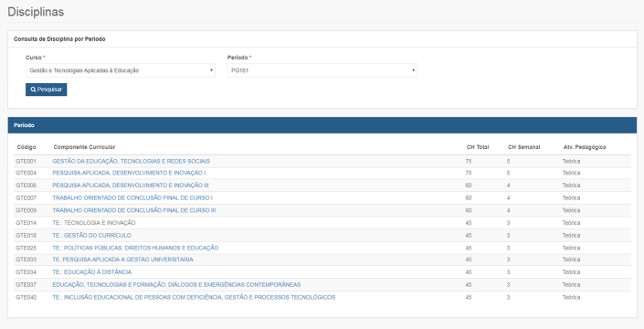Select code cell GTE004
Image resolution: width=644 pixels, height=329 pixels.
26,173
